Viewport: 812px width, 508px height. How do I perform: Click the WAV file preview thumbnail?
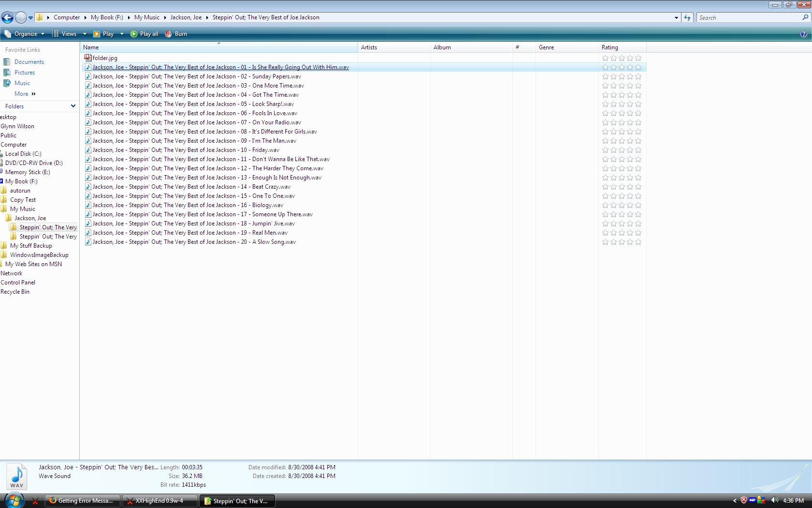click(x=17, y=476)
